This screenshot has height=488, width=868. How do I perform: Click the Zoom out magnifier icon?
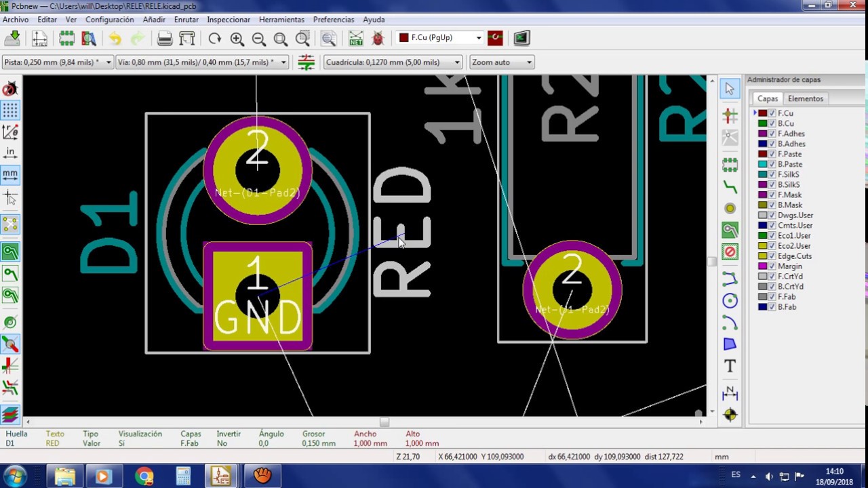pos(258,39)
